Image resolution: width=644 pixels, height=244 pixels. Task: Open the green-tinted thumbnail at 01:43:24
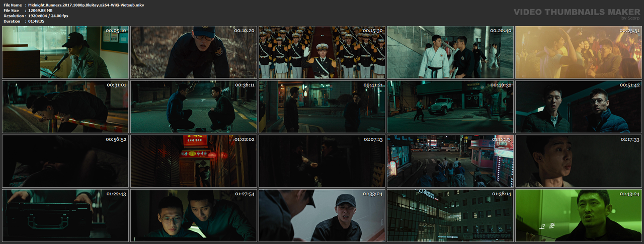pyautogui.click(x=579, y=215)
